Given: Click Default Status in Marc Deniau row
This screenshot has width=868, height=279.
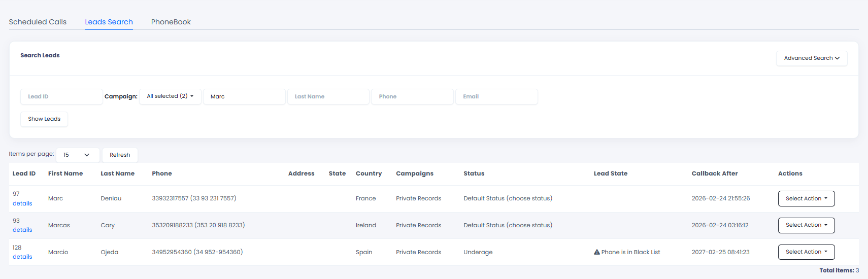Looking at the screenshot, I should tap(508, 198).
